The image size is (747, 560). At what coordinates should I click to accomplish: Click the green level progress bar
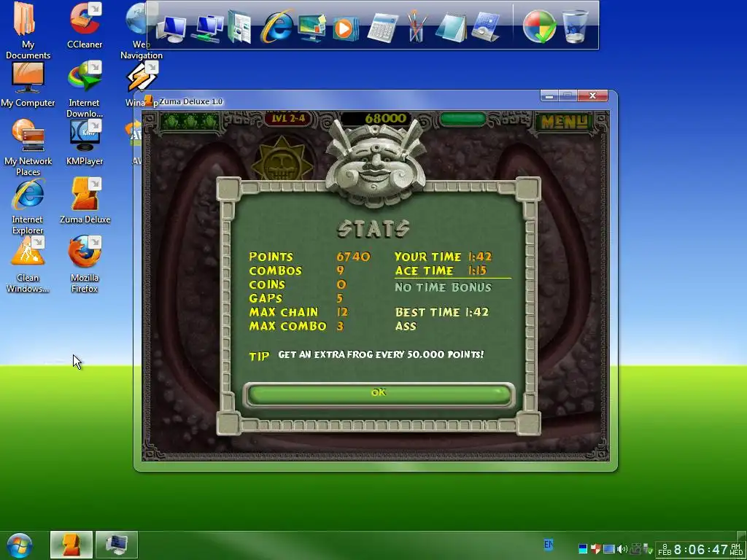(x=462, y=119)
